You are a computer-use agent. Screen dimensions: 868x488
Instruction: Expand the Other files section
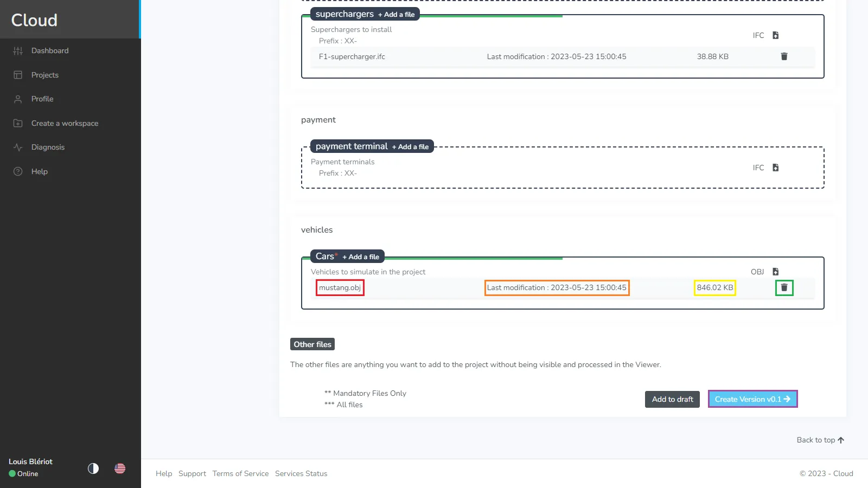click(x=312, y=344)
